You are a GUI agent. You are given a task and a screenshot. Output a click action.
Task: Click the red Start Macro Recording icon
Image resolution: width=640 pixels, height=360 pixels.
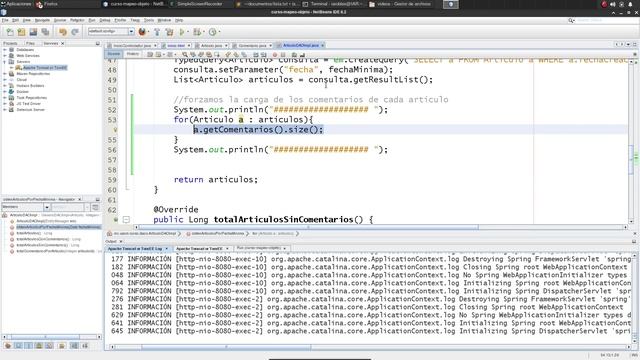pos(275,54)
